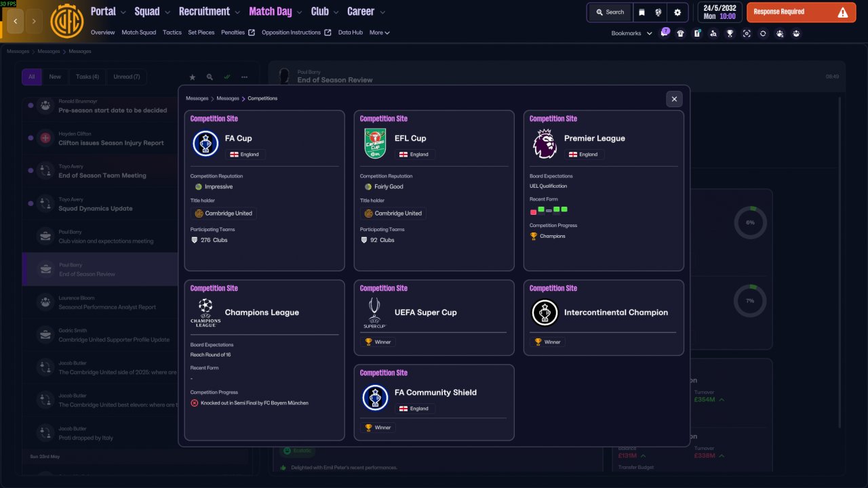Mark all messages read with green checkmarks

point(227,77)
